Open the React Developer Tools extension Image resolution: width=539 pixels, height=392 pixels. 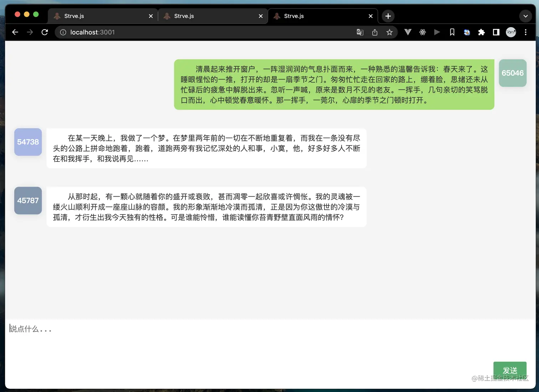(x=422, y=32)
